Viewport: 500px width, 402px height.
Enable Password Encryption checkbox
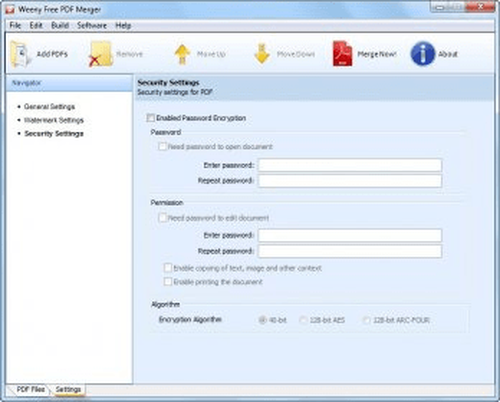click(x=151, y=118)
